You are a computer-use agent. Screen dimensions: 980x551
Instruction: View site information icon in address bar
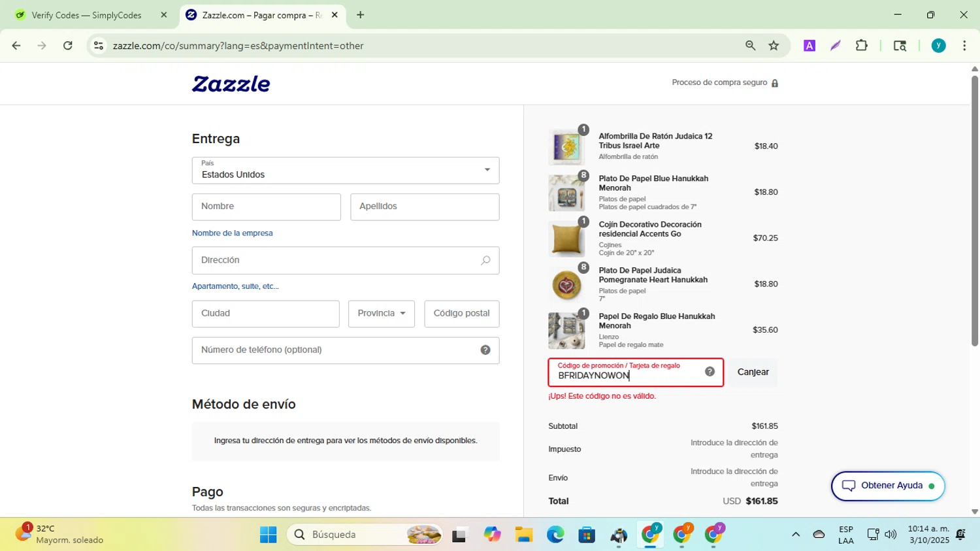point(99,46)
